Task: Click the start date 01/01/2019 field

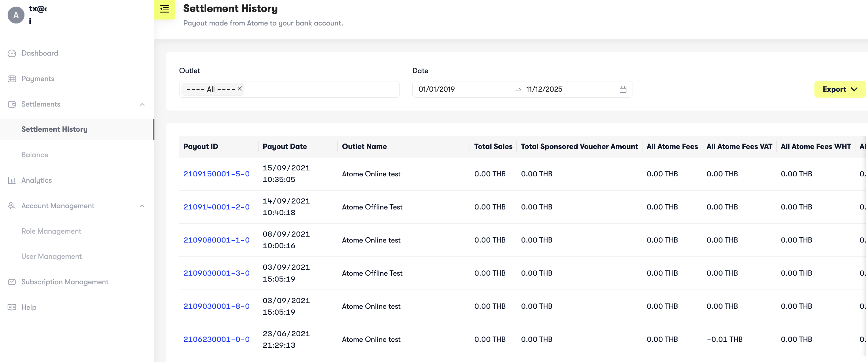Action: [437, 89]
